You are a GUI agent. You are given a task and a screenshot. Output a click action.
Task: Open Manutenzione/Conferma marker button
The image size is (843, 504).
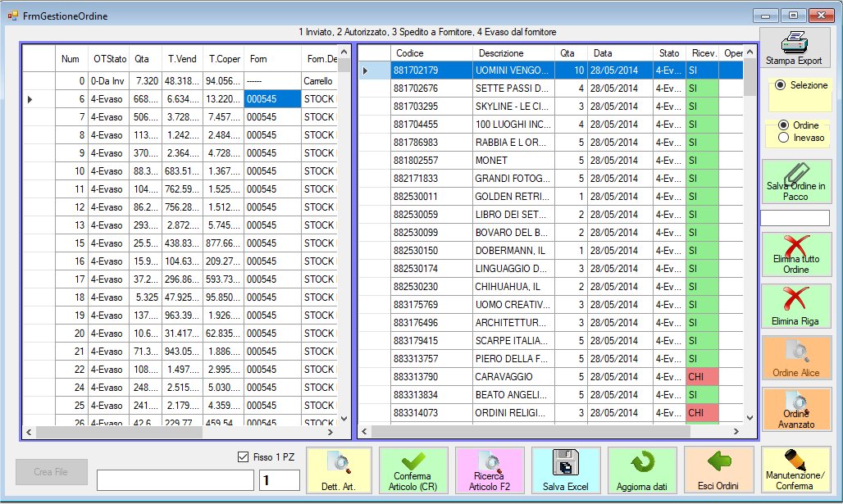[x=795, y=470]
